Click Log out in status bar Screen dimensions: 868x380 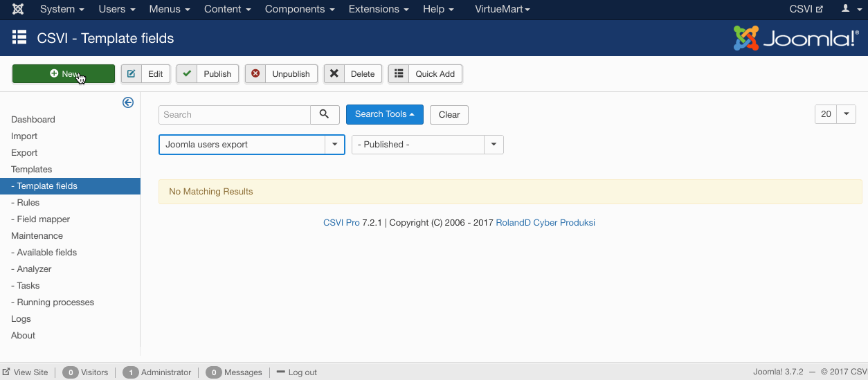pyautogui.click(x=296, y=372)
